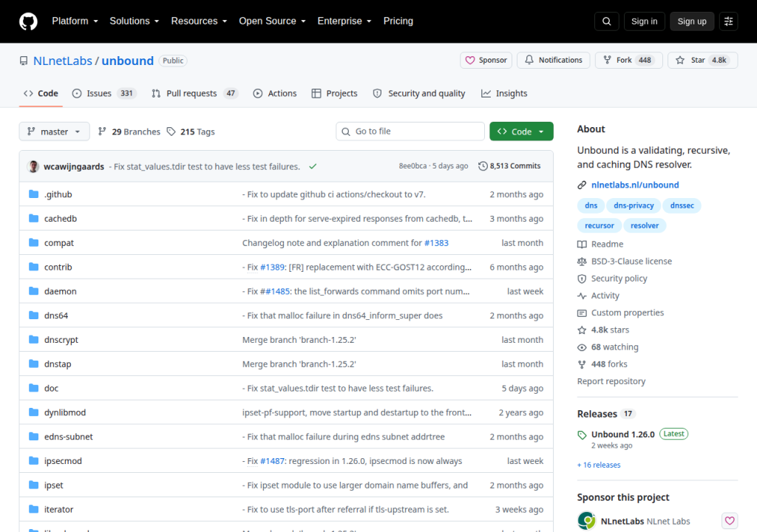Open the Readme link in About
The image size is (757, 532).
point(600,245)
